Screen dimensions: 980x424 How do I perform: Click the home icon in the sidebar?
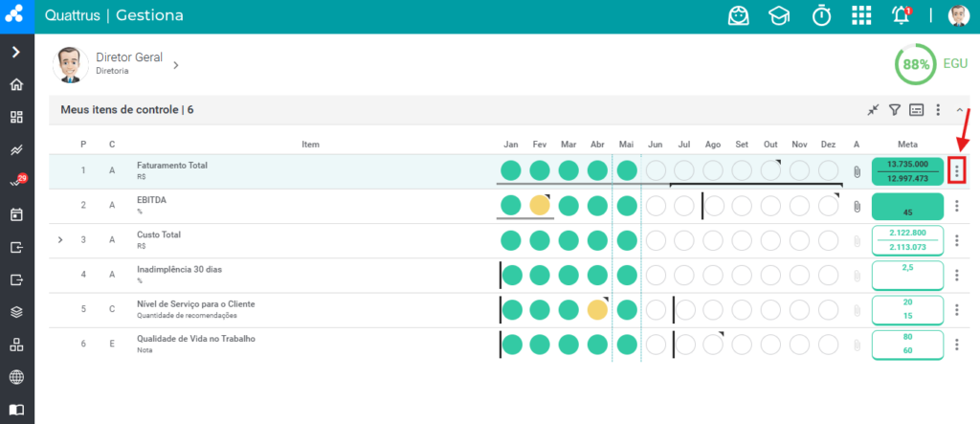[17, 84]
